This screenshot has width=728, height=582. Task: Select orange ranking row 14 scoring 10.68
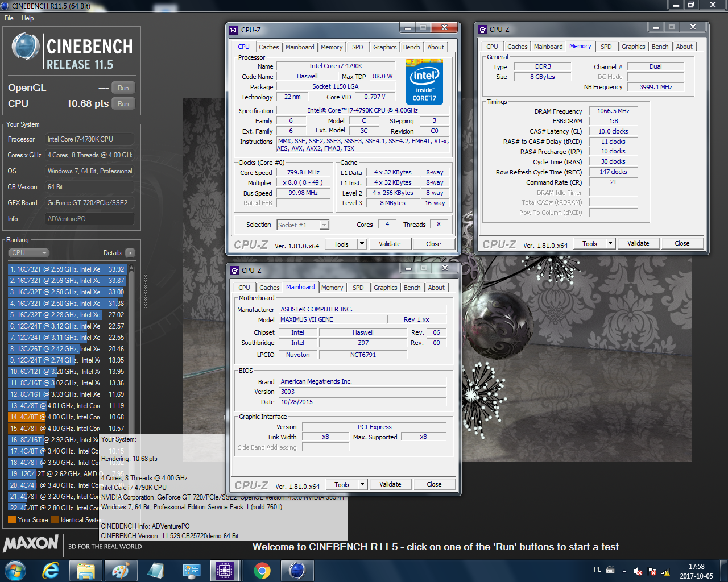tap(67, 417)
